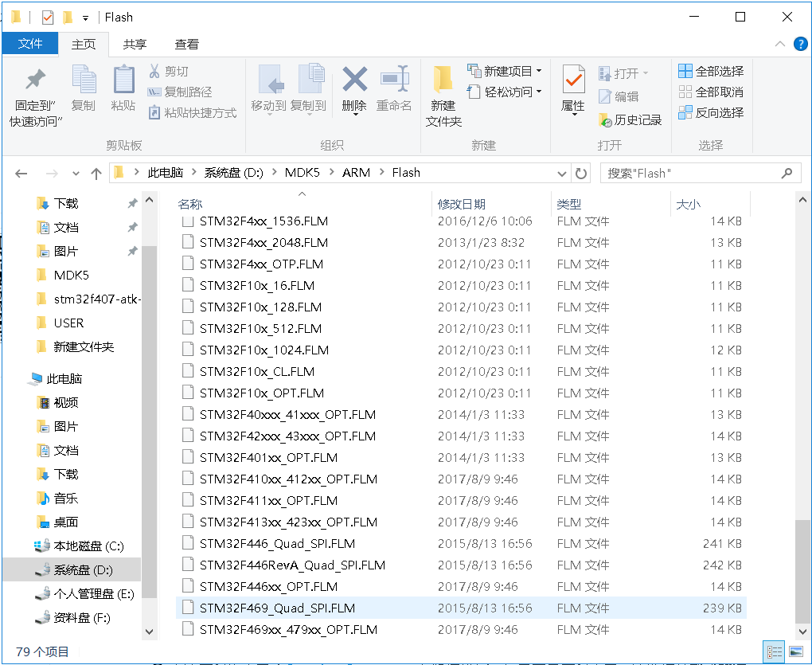Click the Properties checkmark icon

click(x=574, y=79)
